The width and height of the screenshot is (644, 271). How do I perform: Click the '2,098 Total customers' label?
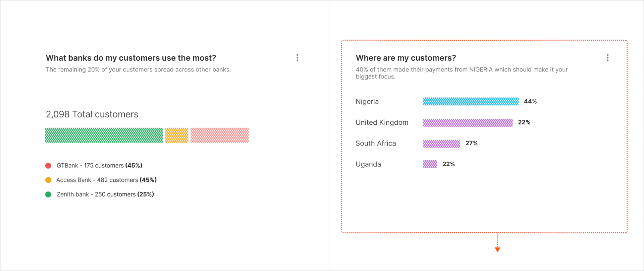coord(92,114)
